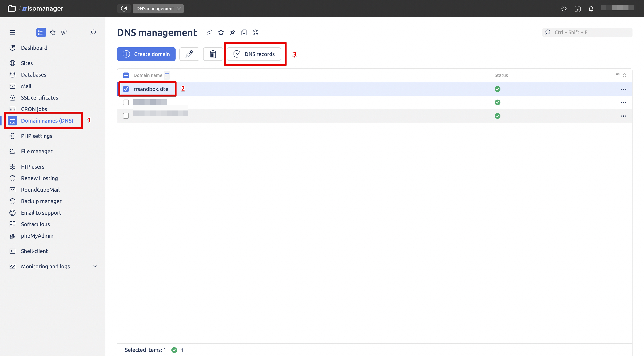Screen dimensions: 644x356
Task: Open three-dot menu for third domain row
Action: tap(623, 116)
